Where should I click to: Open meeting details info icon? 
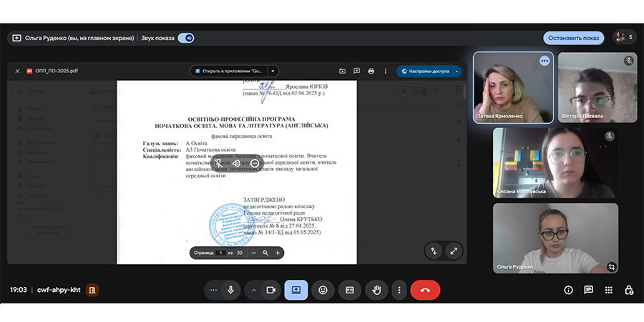click(x=568, y=290)
